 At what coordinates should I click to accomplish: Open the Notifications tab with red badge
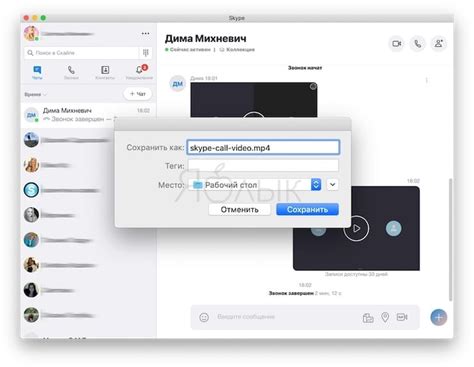(139, 72)
